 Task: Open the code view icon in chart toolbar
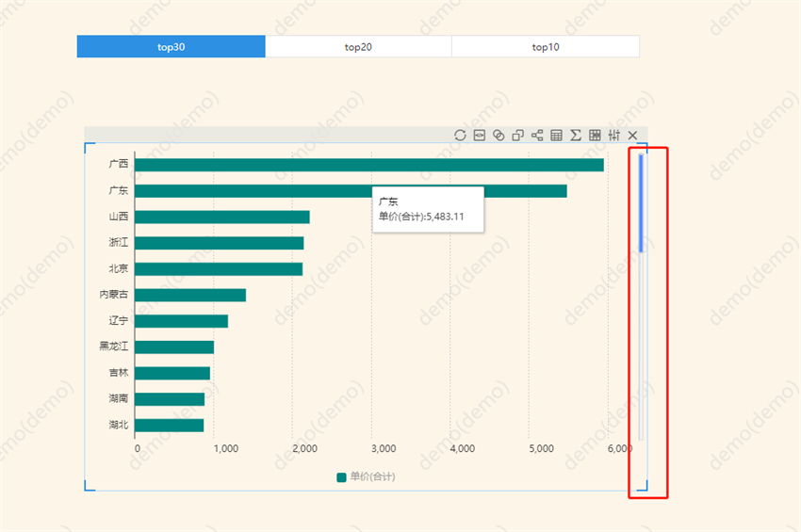(480, 136)
